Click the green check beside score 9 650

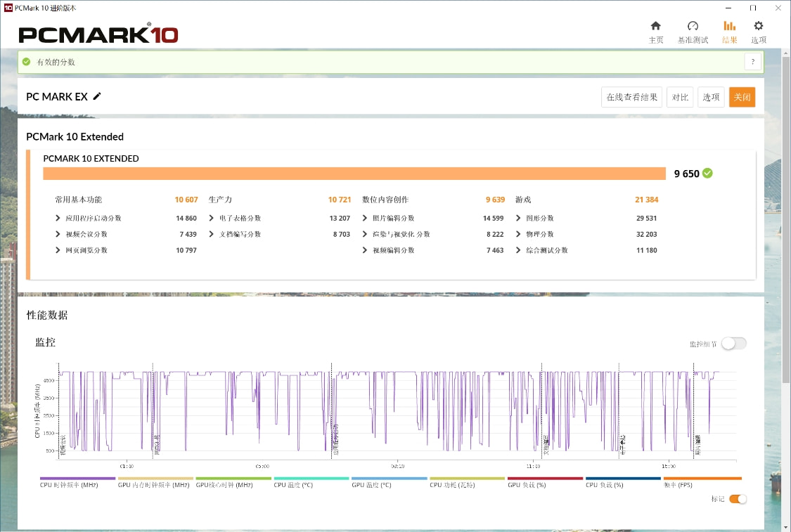point(707,173)
